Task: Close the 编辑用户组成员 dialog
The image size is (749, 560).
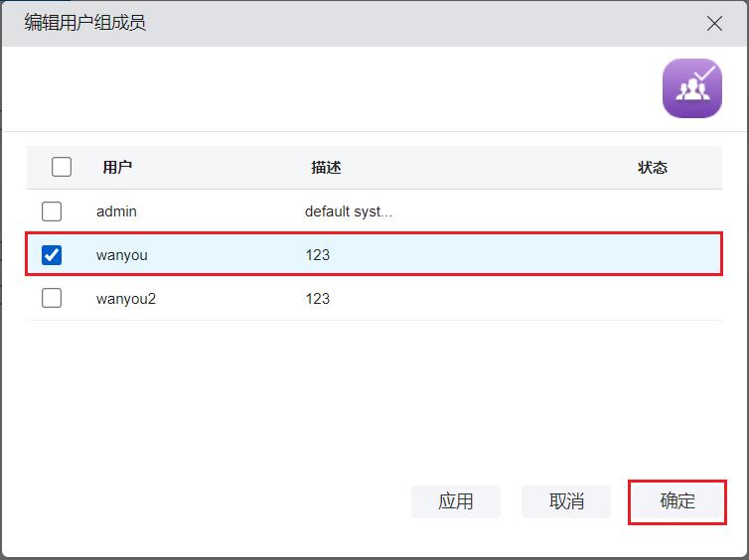Action: (714, 24)
